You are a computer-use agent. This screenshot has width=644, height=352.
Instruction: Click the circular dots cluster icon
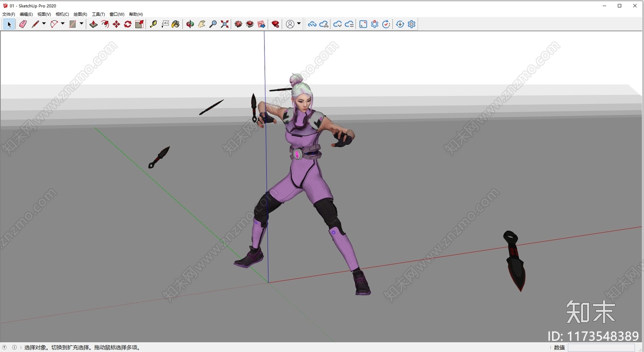click(375, 24)
